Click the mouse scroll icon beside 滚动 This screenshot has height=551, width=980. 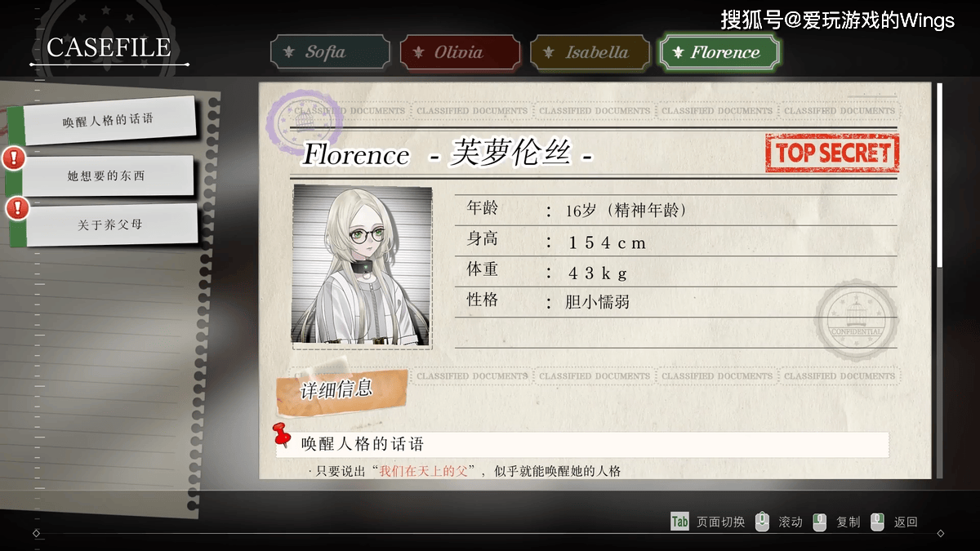tap(762, 522)
